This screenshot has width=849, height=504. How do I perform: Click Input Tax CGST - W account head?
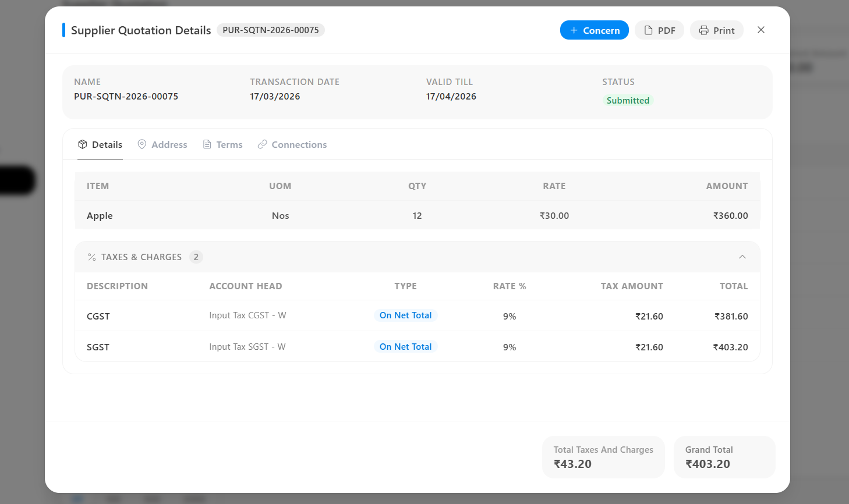[x=247, y=315]
